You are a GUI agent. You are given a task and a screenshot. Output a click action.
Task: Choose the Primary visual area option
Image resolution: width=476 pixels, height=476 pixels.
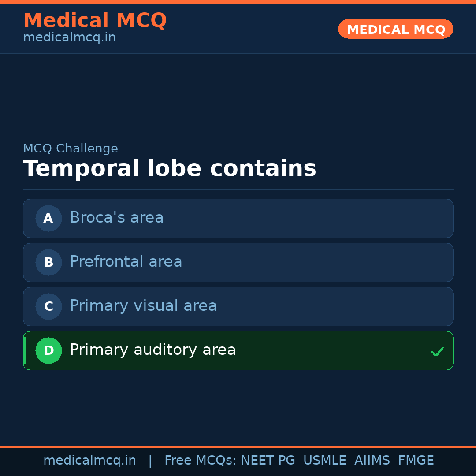143,306
